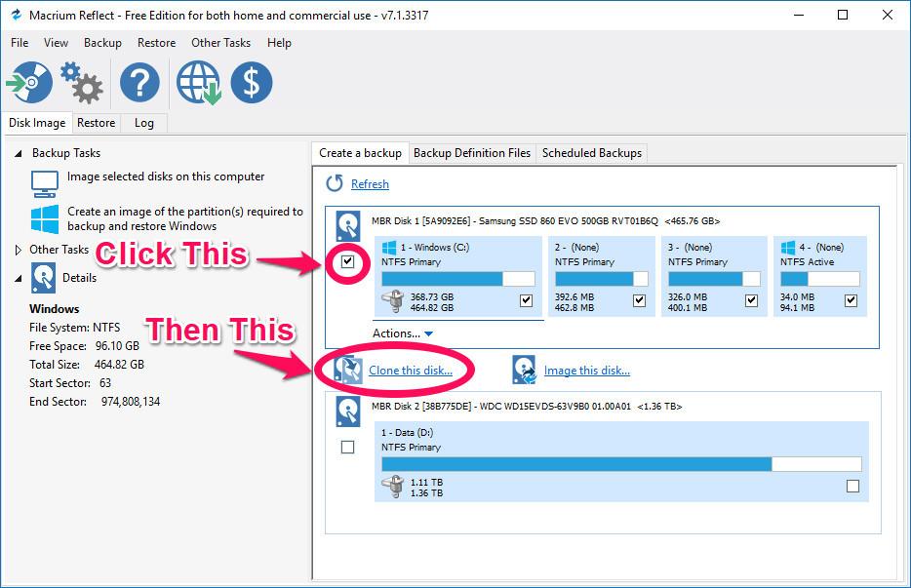
Task: Click the drive icon in Windows (C:) partition
Action: [x=393, y=301]
